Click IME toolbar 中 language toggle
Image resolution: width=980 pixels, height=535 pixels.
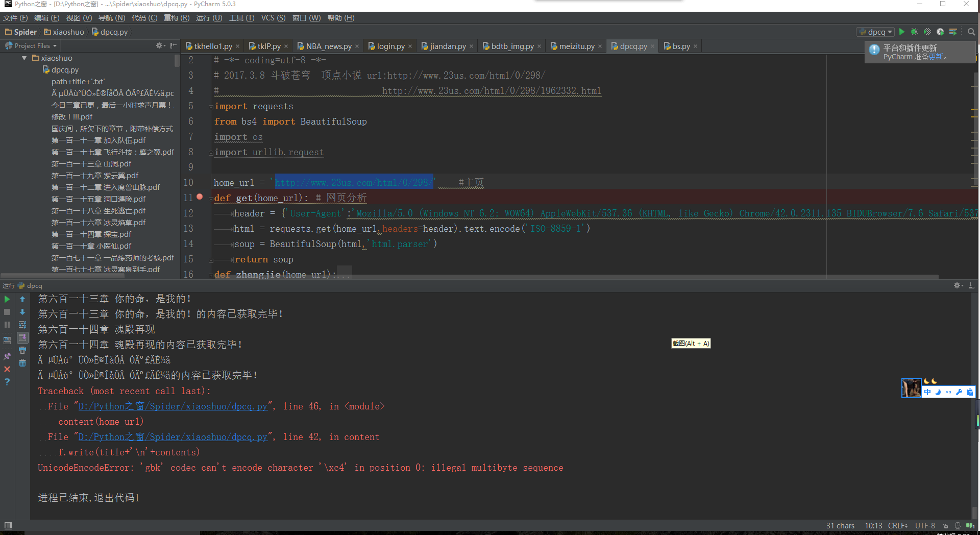927,392
